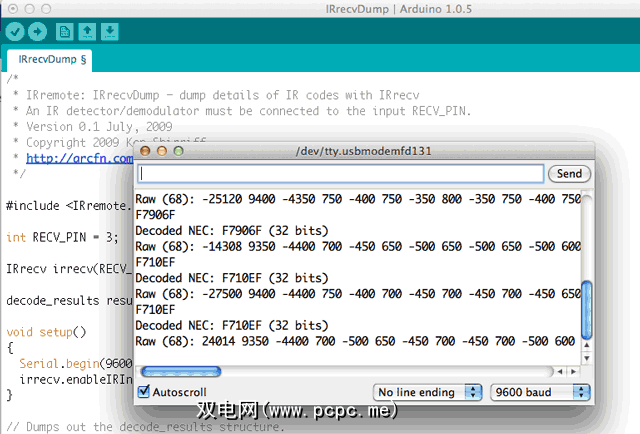The height and width of the screenshot is (434, 640).
Task: Close the serial monitor window
Action: coord(145,151)
